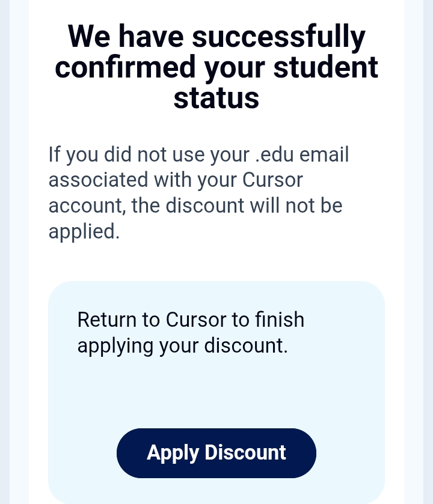Click the word "finish" in the instruction
The image size is (433, 504).
pos(280,320)
